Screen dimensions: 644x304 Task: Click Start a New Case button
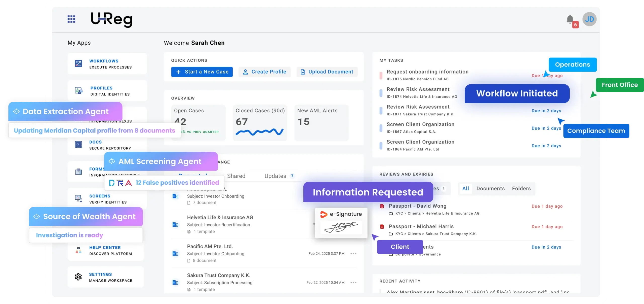tap(202, 72)
